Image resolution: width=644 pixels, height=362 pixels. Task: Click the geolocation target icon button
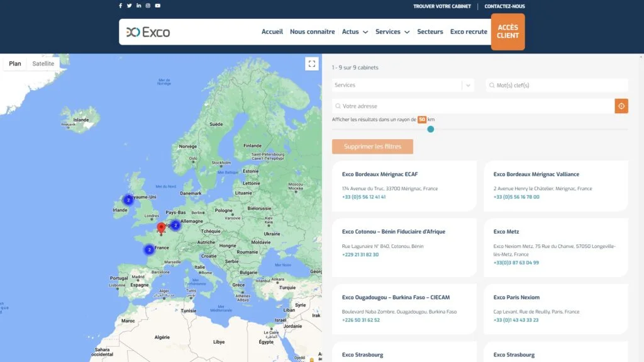coord(621,106)
